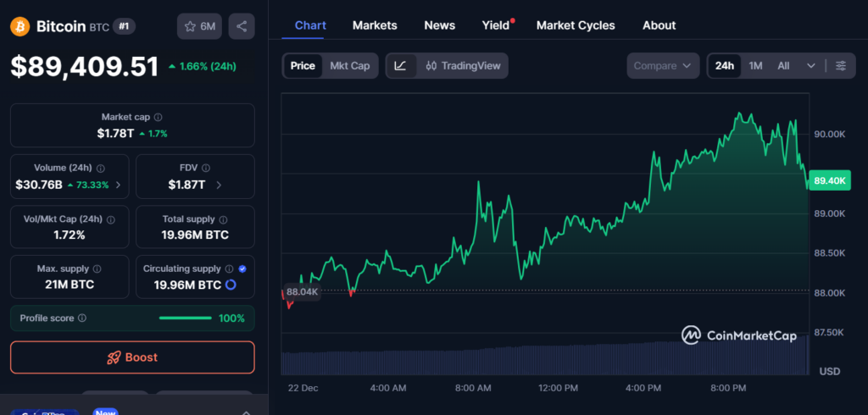Select the 1M time range
This screenshot has width=868, height=415.
(755, 65)
